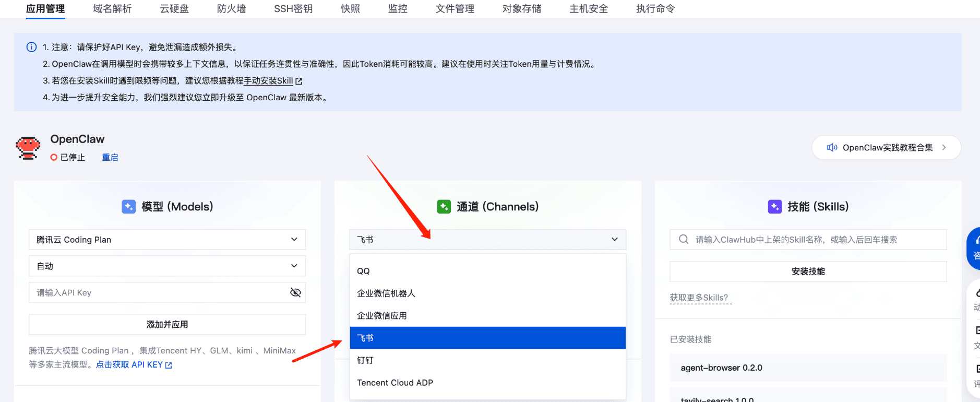Open the SSH密钥 tab
Viewport: 980px width, 402px height.
pyautogui.click(x=293, y=9)
